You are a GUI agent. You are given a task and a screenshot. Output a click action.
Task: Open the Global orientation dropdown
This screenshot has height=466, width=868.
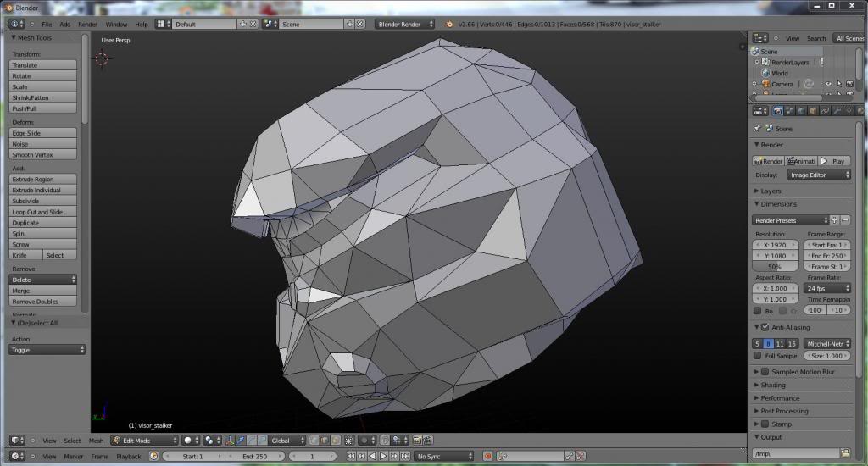pos(287,441)
